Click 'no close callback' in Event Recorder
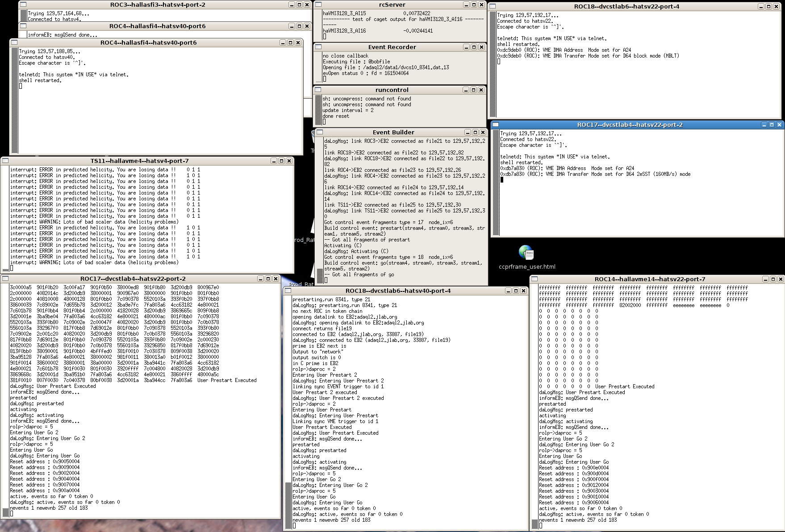785x532 pixels. (346, 56)
